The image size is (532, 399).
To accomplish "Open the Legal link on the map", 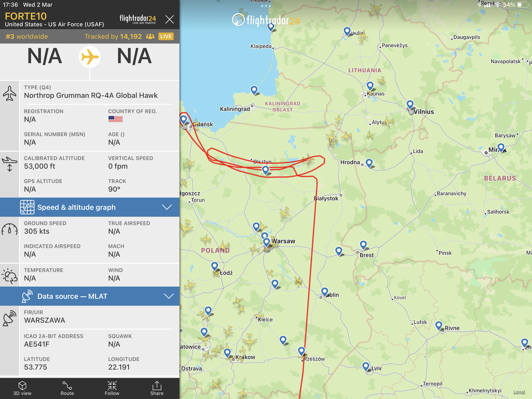I will click(x=519, y=392).
